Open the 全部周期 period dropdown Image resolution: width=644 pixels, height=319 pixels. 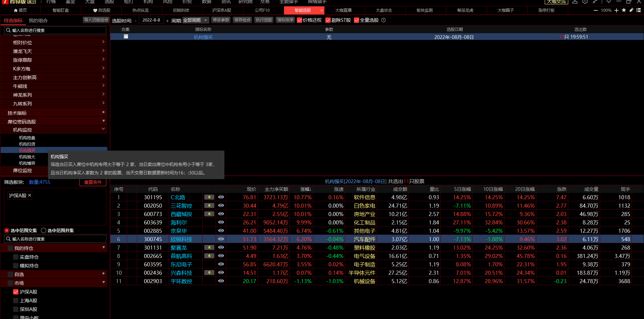(196, 20)
